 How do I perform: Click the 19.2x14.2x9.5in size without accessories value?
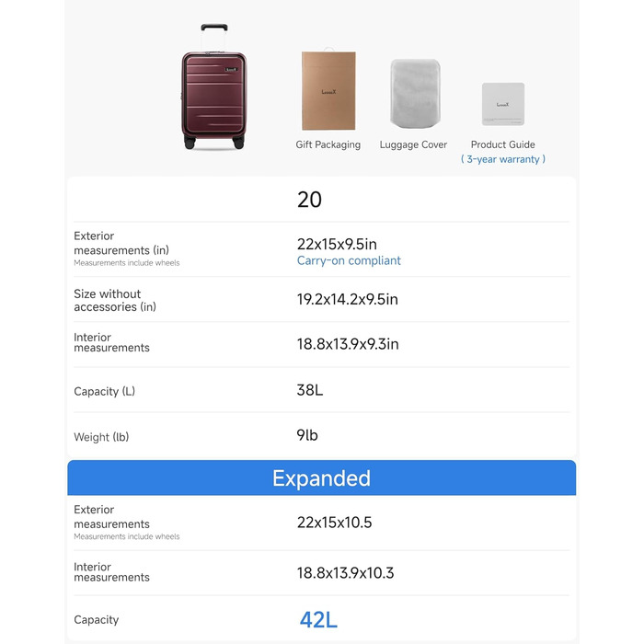coord(347,299)
